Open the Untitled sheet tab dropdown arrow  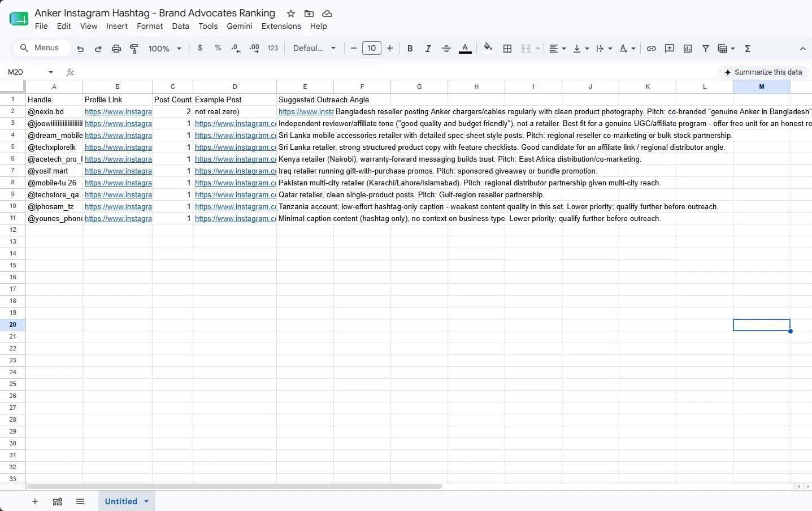point(146,501)
